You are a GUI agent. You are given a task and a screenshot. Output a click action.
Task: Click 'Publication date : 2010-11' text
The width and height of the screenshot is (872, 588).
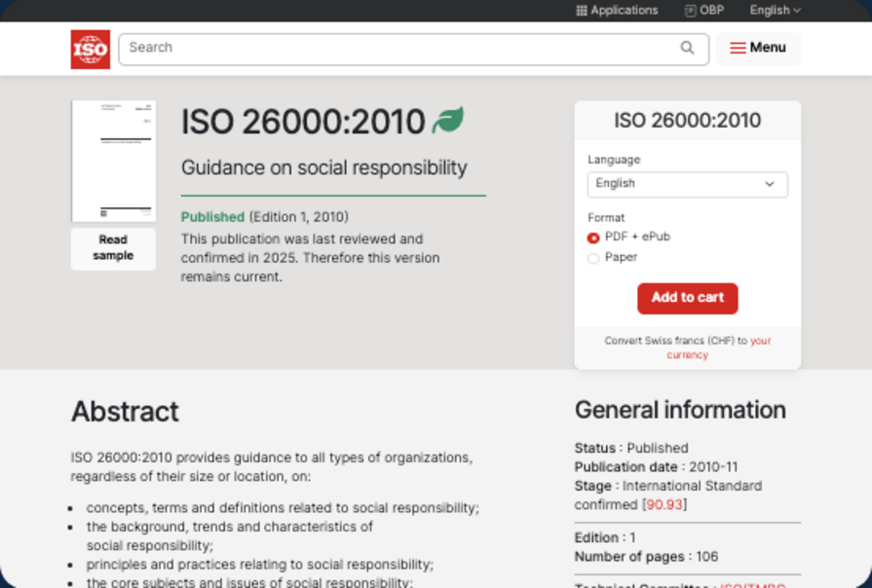click(x=657, y=467)
